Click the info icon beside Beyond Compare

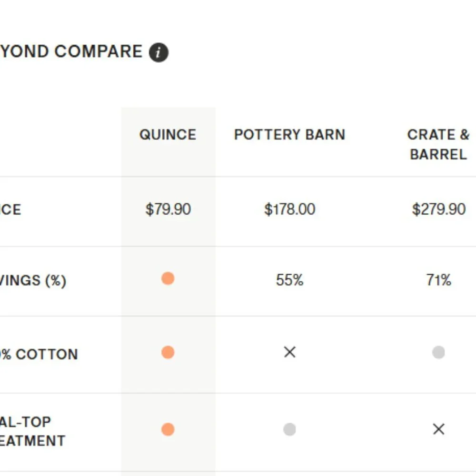[159, 52]
